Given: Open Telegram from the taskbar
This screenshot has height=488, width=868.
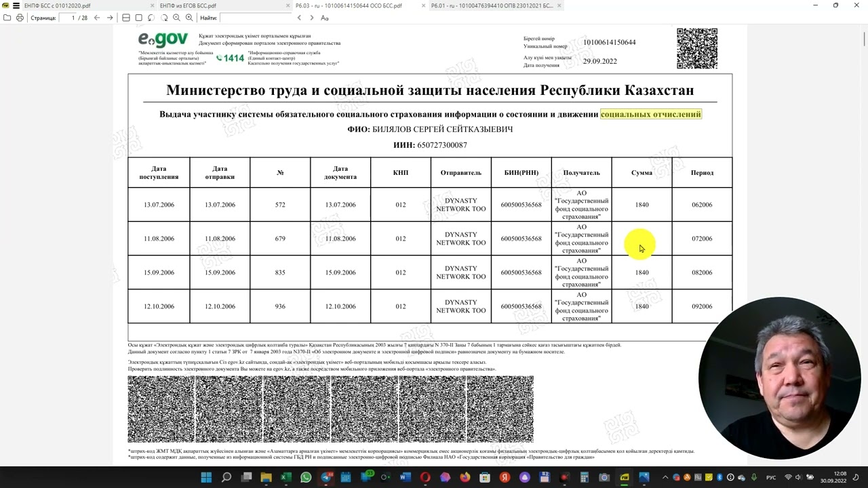Looking at the screenshot, I should (x=326, y=478).
